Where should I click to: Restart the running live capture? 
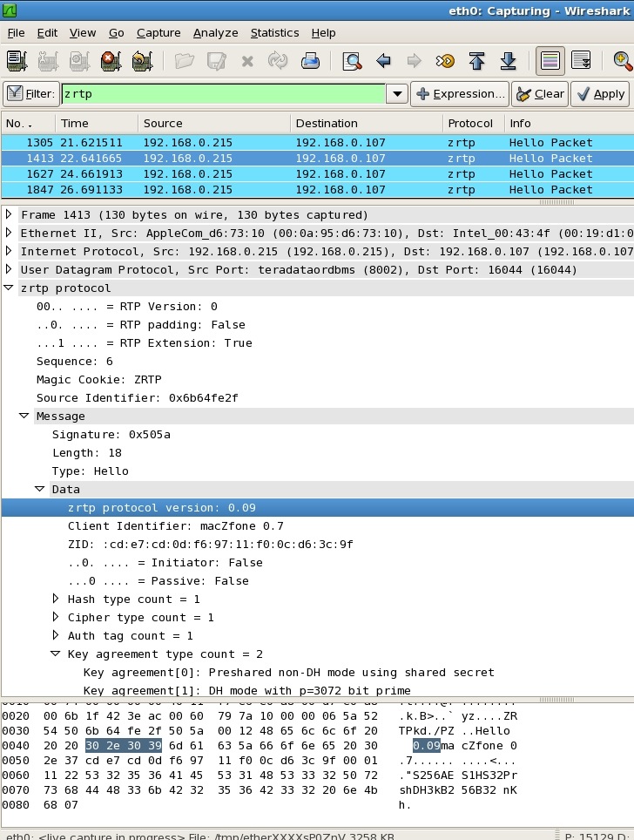pos(141,61)
